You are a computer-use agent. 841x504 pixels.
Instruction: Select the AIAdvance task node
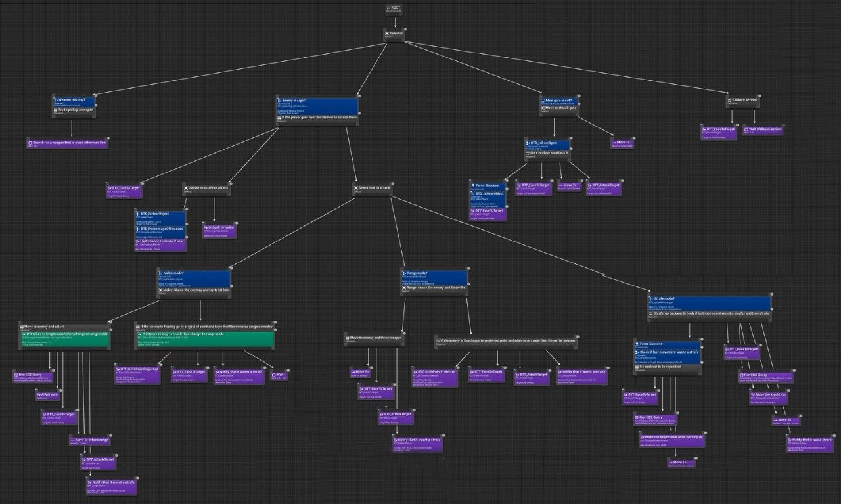(47, 395)
